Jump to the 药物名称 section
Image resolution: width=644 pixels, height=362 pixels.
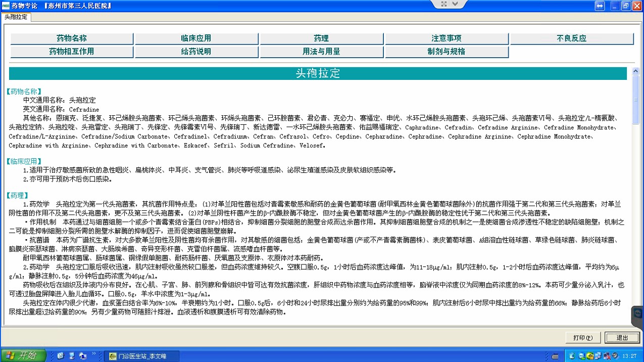(72, 38)
